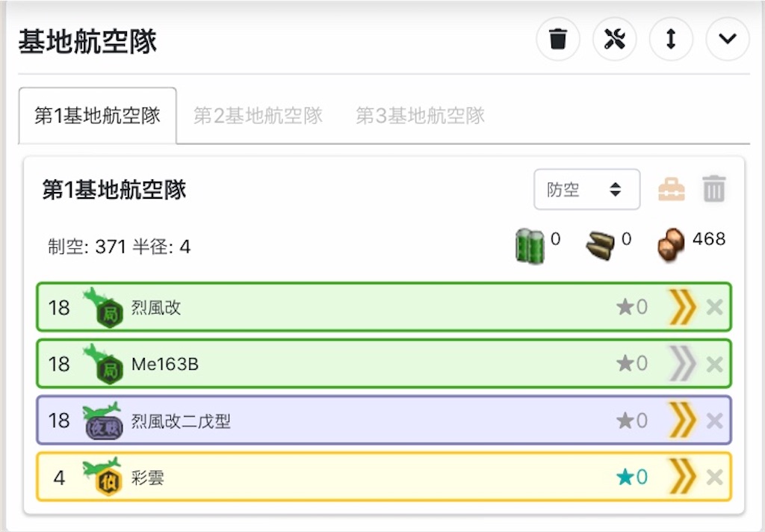Image resolution: width=765 pixels, height=532 pixels.
Task: Click the 基地航空隊 section title
Action: 88,41
